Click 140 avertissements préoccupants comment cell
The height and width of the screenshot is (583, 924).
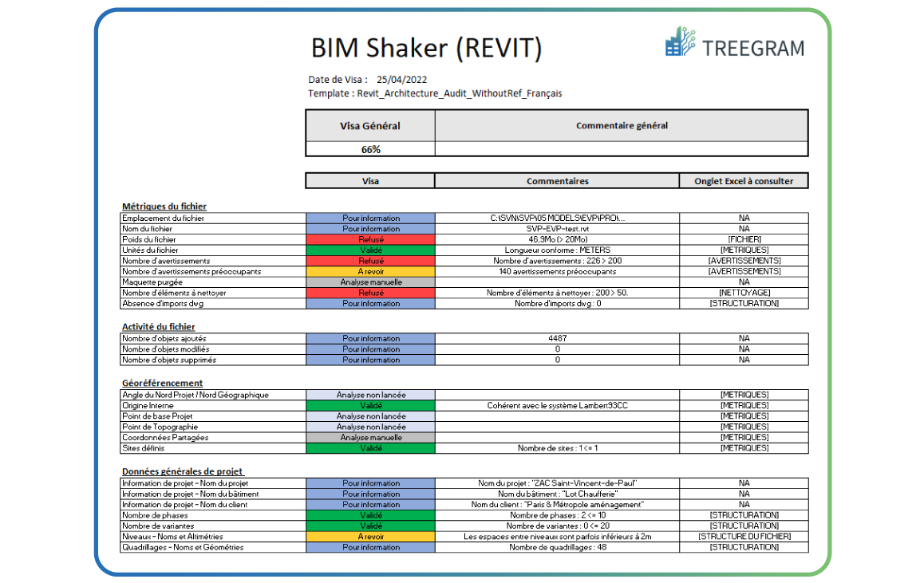[558, 271]
